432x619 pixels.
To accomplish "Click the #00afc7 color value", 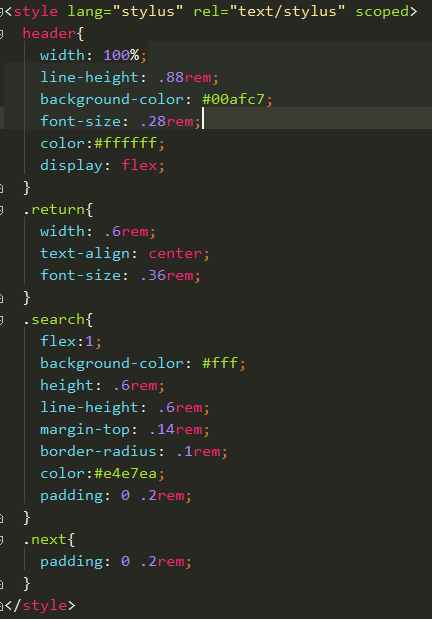I will click(233, 99).
